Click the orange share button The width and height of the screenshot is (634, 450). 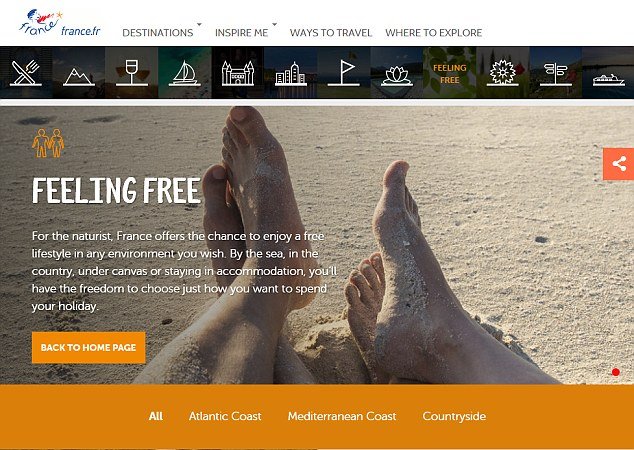[618, 164]
